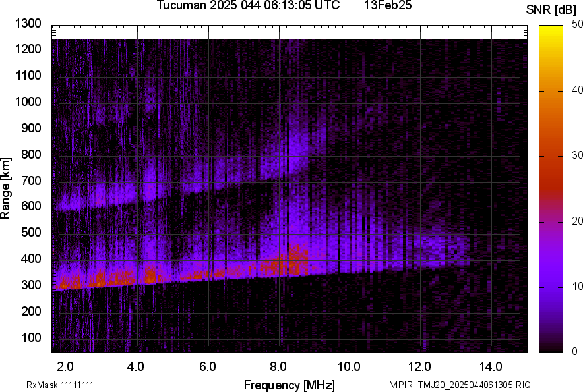Click the 1300 range axis tick label
This screenshot has height=392, width=583.
[x=28, y=24]
